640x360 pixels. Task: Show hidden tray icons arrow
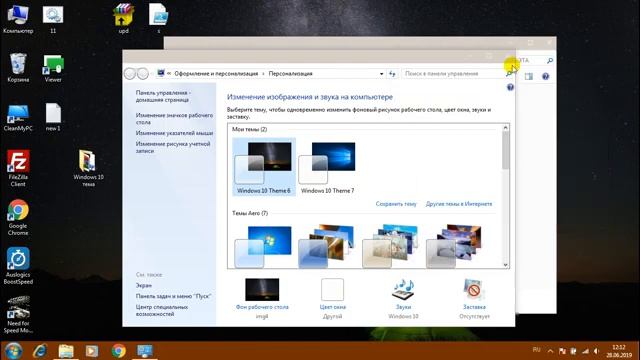pos(550,351)
